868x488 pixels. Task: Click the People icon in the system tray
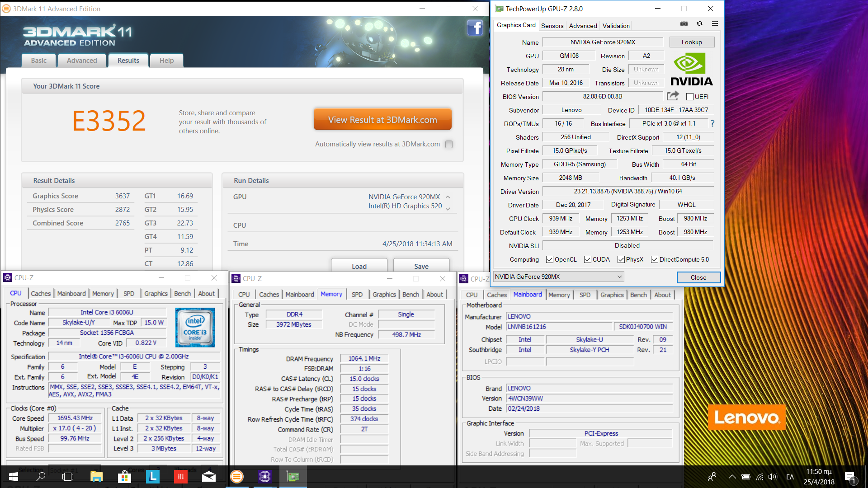pyautogui.click(x=712, y=477)
